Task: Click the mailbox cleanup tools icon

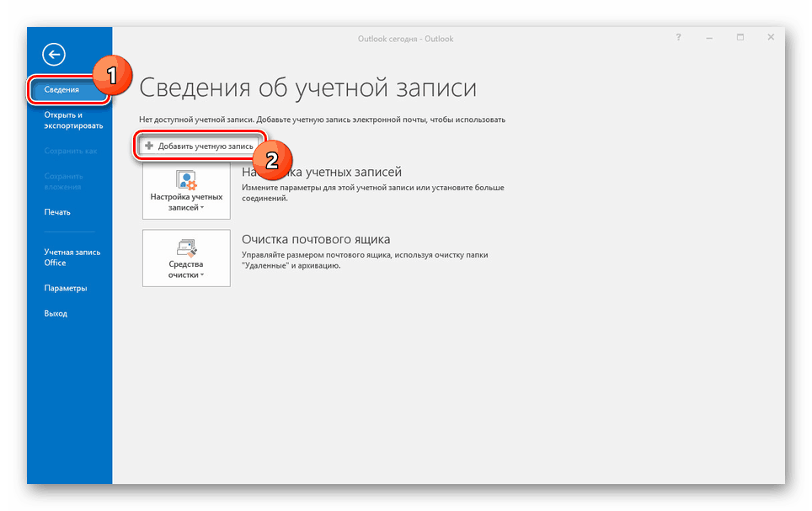Action: (186, 248)
